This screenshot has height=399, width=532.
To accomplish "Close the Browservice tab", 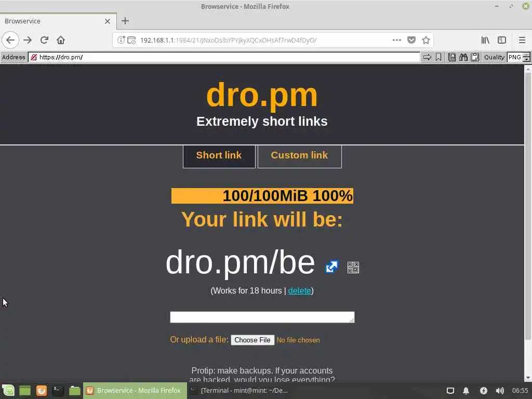I will click(x=108, y=21).
